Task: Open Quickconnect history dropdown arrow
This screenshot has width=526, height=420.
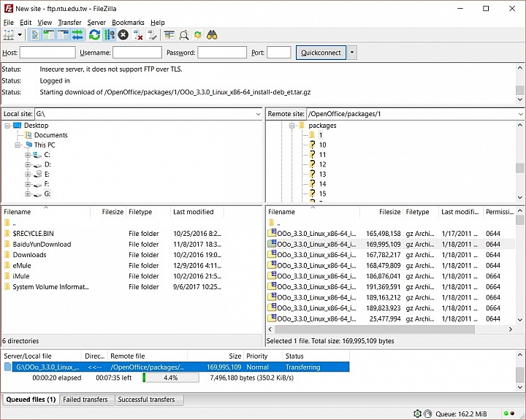Action: pos(352,53)
